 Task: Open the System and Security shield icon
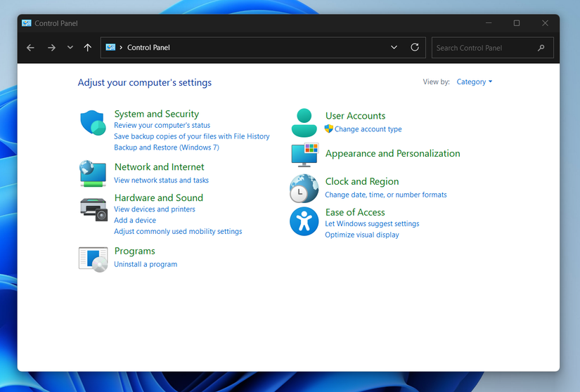click(x=93, y=123)
